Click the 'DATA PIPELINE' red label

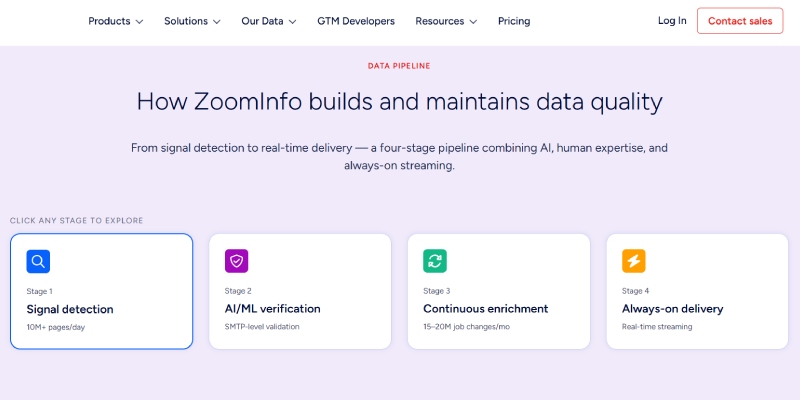coord(399,66)
